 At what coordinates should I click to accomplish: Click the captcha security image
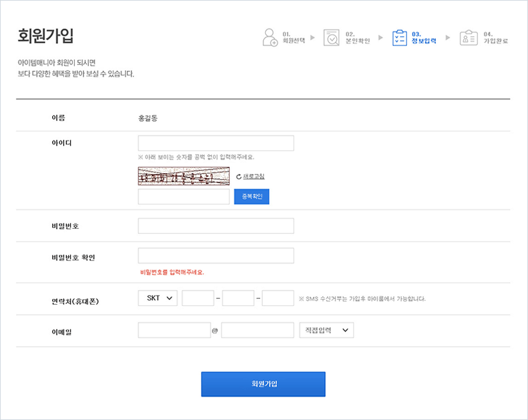[x=184, y=175]
